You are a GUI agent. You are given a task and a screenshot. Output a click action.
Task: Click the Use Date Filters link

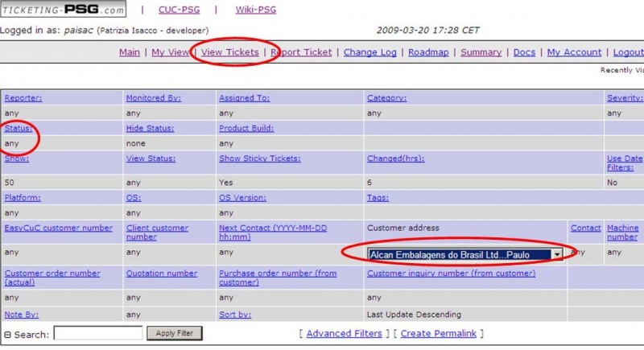(x=625, y=163)
